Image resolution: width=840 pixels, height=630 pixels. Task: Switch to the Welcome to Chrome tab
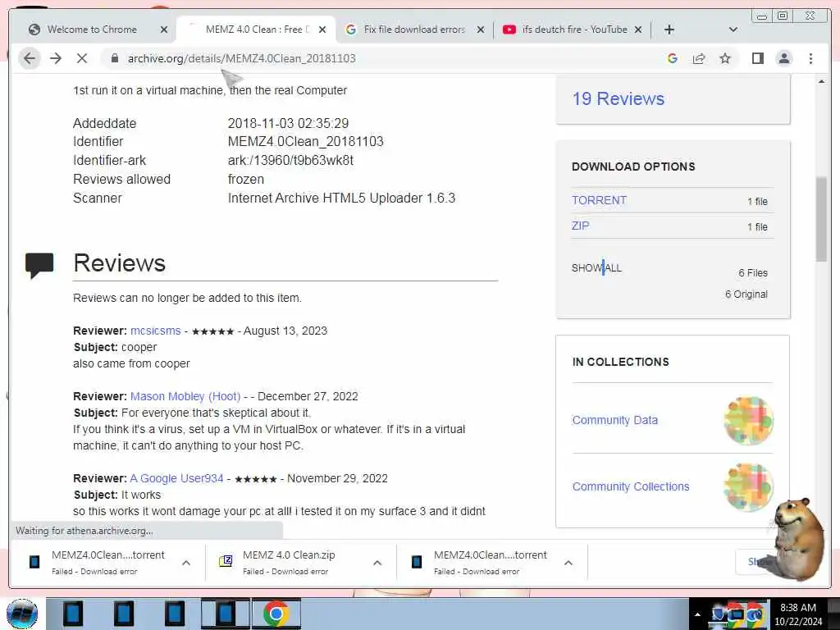coord(92,30)
